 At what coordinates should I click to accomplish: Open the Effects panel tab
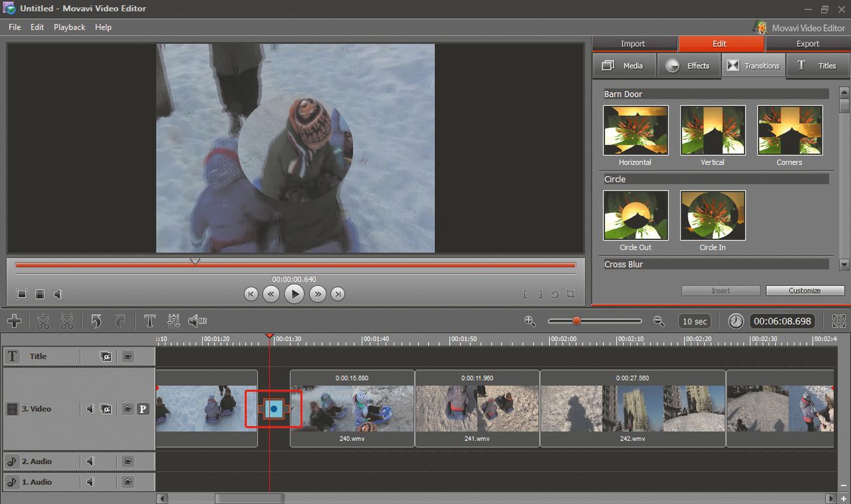[689, 65]
